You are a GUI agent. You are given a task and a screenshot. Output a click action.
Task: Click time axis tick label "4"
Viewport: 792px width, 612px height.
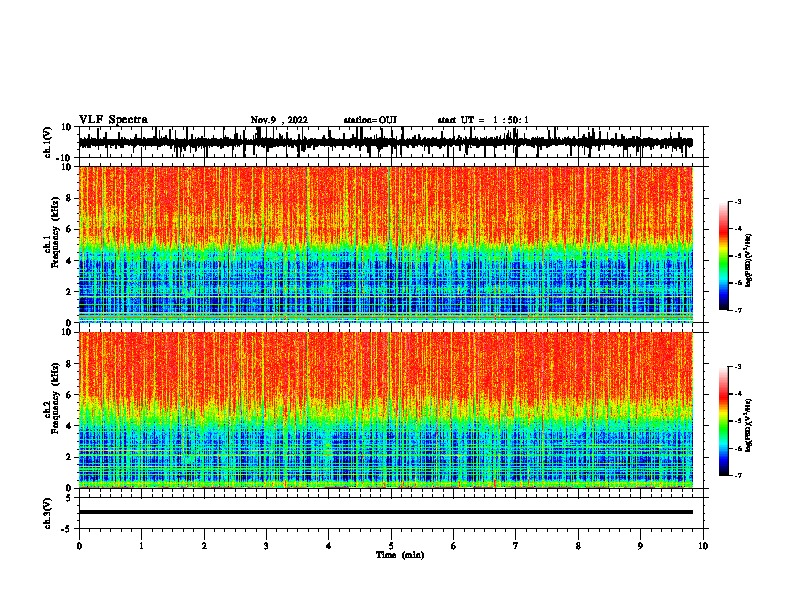(329, 546)
